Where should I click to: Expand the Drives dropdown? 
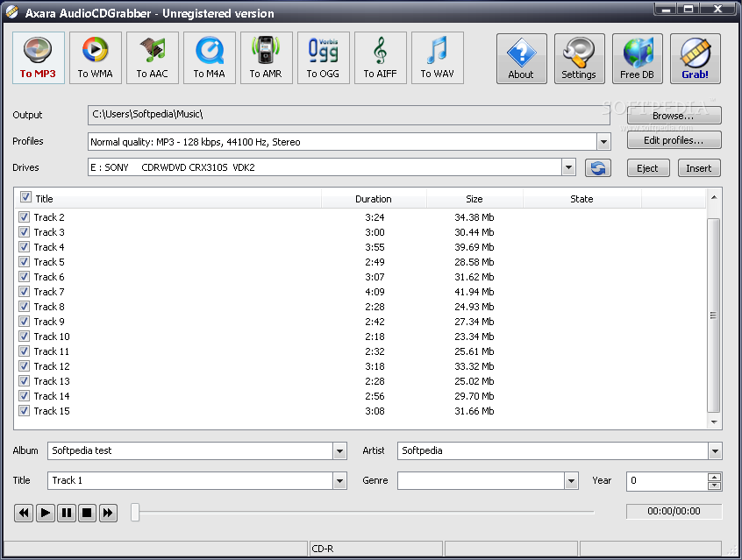pyautogui.click(x=569, y=167)
